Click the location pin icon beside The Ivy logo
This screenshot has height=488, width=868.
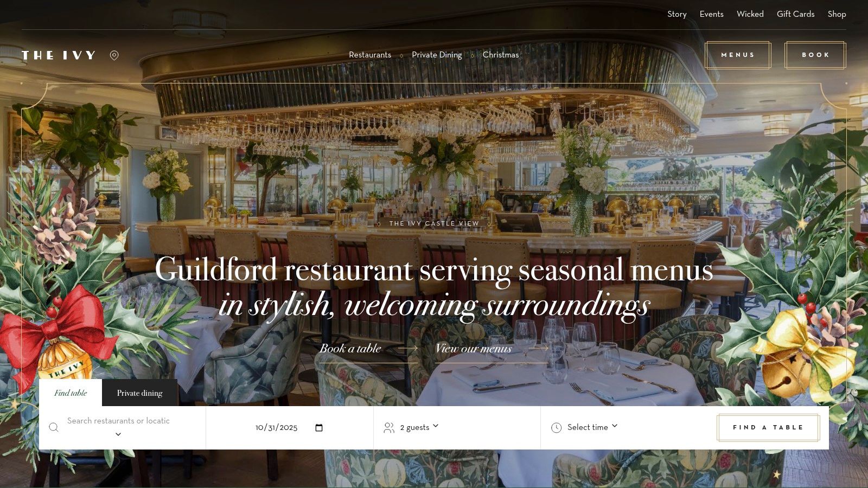pos(114,55)
